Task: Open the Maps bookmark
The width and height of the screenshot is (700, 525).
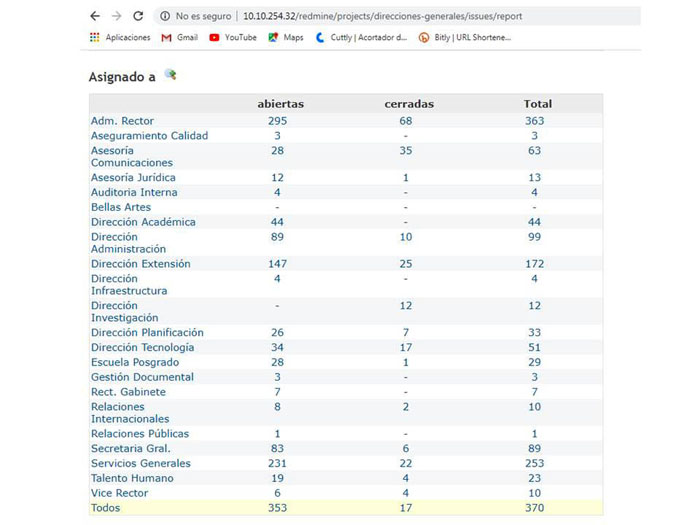Action: coord(286,38)
